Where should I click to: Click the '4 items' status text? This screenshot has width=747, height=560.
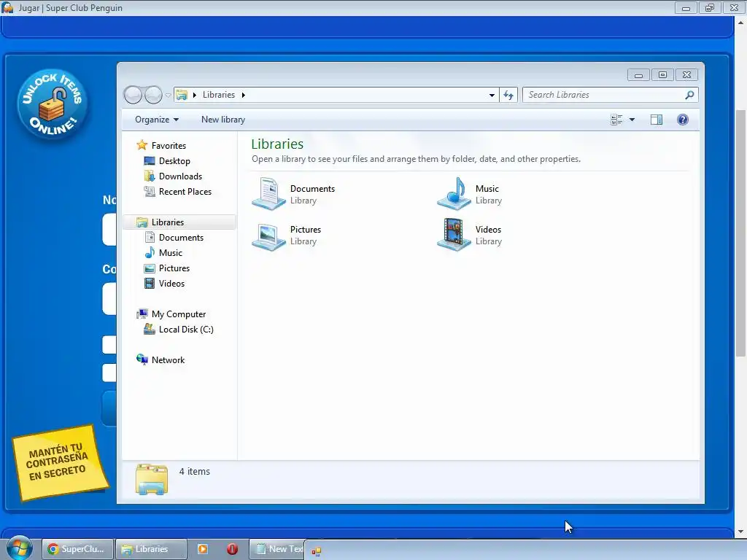click(x=194, y=472)
